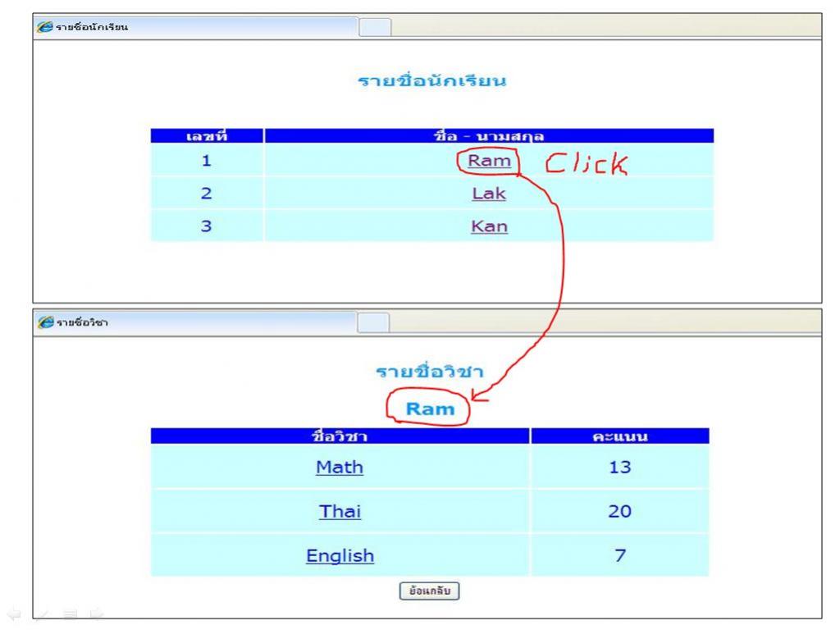Viewport: 840px width, 630px height.
Task: Click student number 1 cell
Action: pyautogui.click(x=207, y=160)
